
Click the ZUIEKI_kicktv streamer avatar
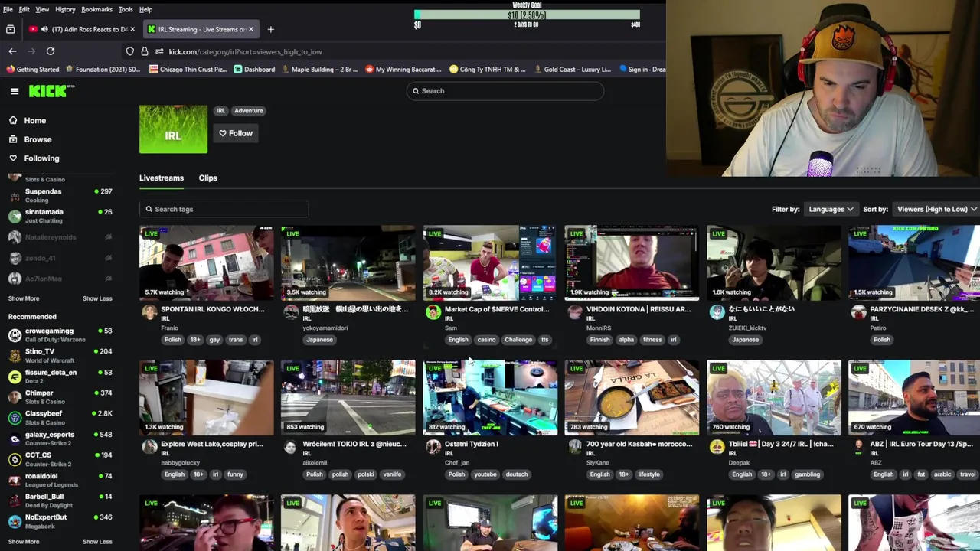click(717, 311)
